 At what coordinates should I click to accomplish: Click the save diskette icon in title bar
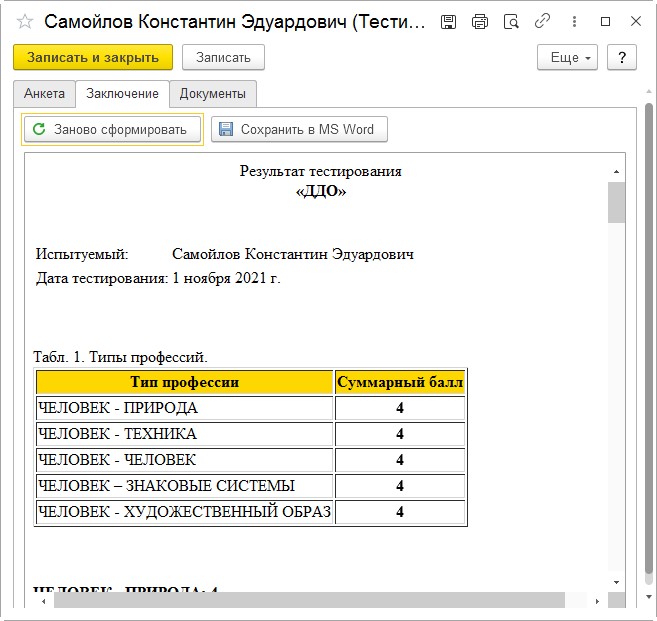(x=449, y=22)
